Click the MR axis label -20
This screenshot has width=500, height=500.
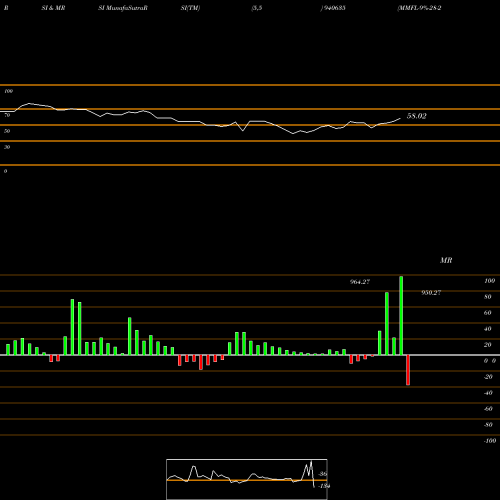coord(488,377)
